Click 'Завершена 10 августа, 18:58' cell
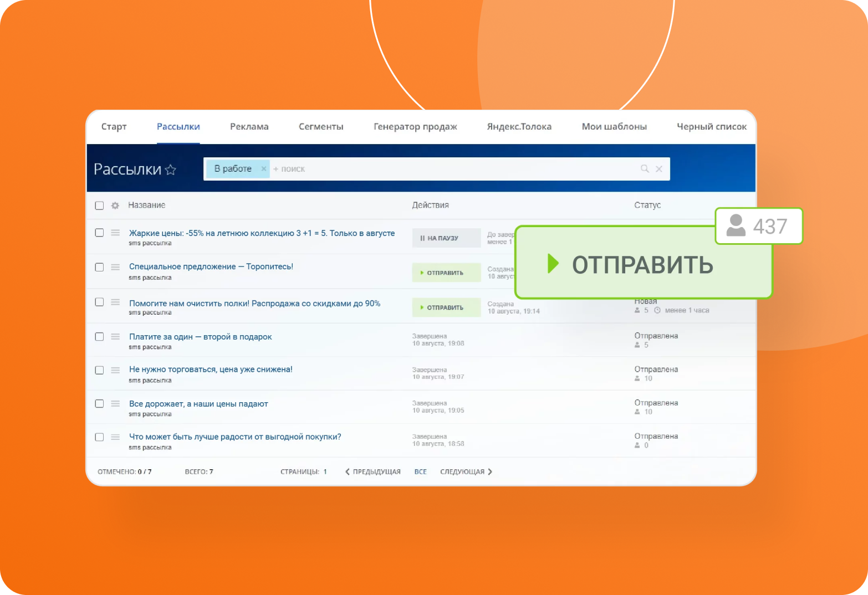This screenshot has width=868, height=595. pos(438,440)
